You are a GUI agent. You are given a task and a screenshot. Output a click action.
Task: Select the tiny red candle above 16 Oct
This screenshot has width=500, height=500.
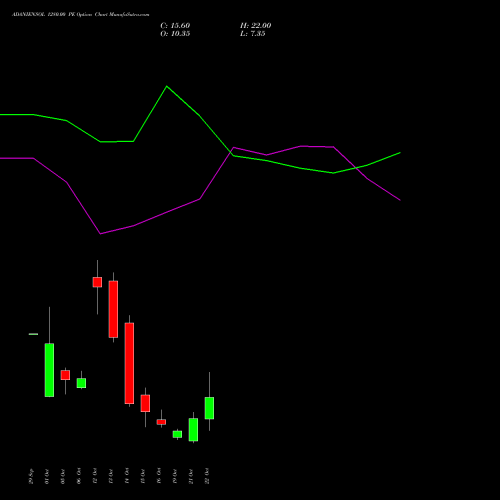click(x=161, y=422)
